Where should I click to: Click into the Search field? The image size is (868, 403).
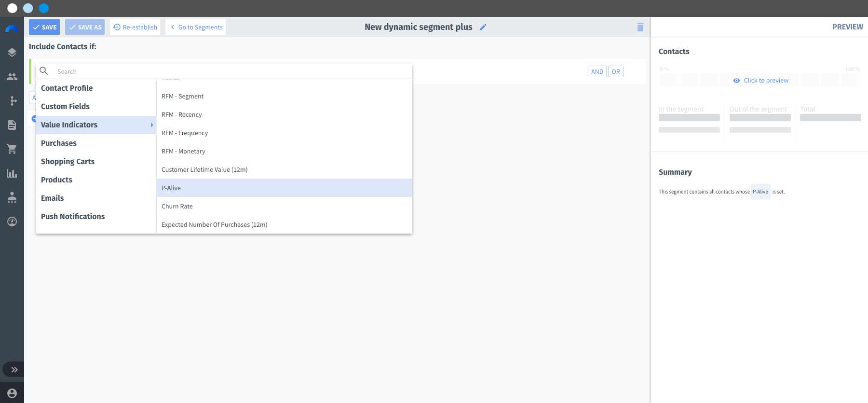[x=231, y=71]
